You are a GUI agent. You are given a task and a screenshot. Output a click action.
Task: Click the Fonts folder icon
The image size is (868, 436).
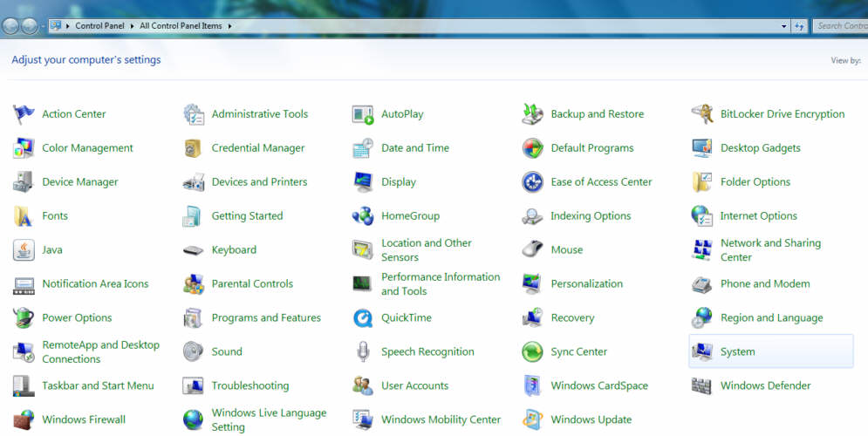tap(24, 215)
